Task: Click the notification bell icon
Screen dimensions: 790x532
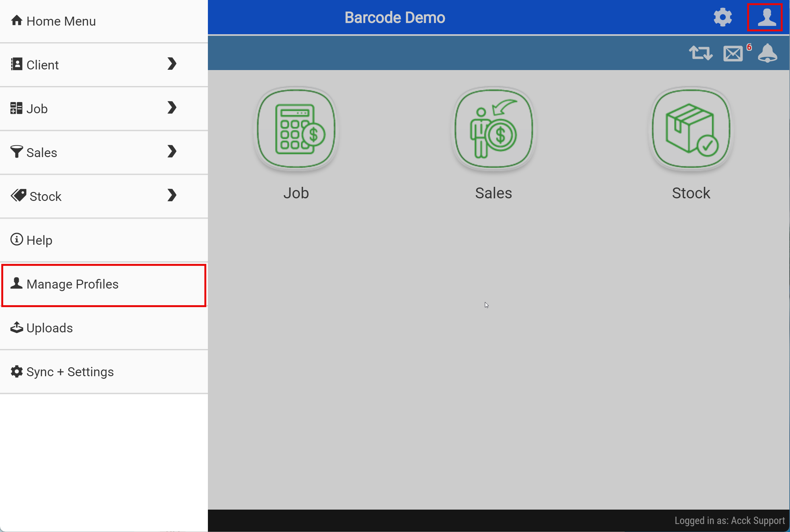Action: pos(767,53)
